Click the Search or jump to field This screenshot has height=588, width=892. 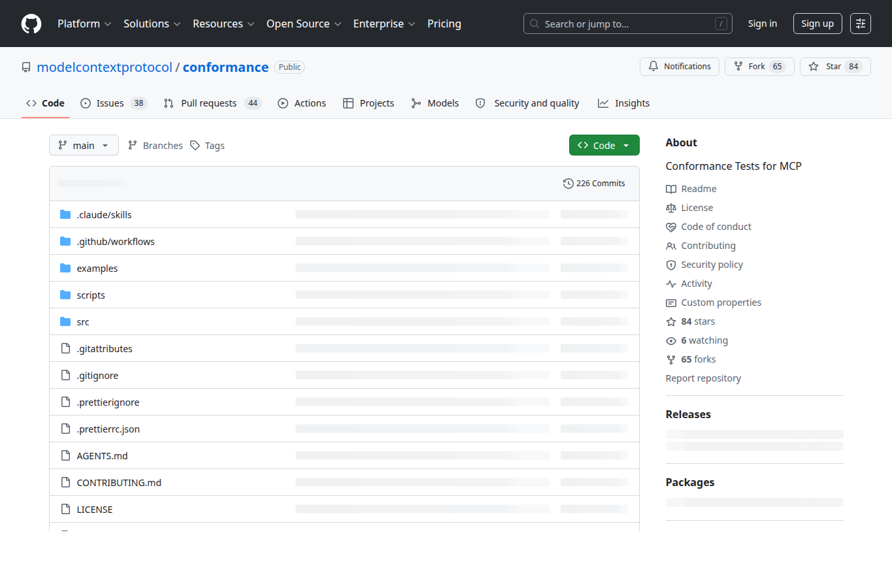click(628, 24)
